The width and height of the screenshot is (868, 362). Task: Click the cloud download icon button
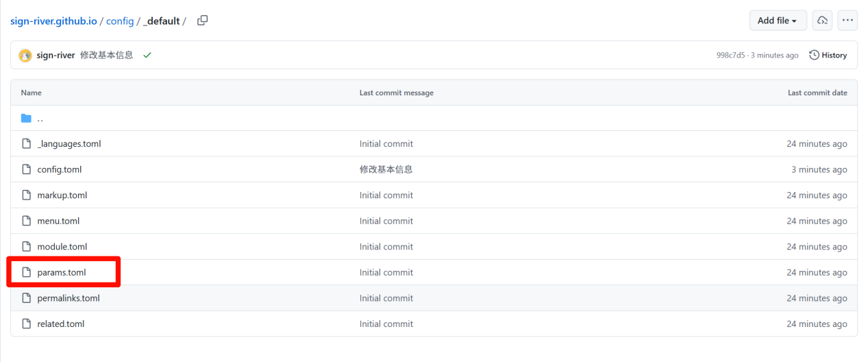pos(823,21)
